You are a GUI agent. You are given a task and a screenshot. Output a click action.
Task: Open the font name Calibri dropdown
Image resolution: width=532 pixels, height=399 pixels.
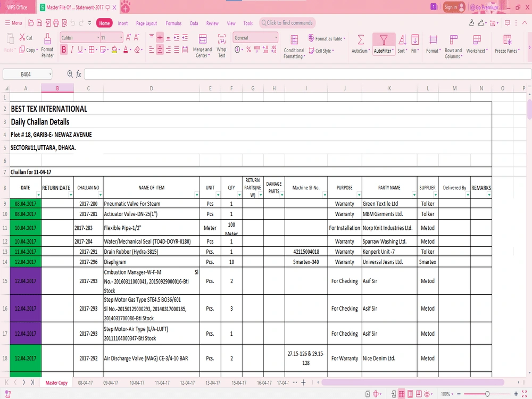(98, 38)
